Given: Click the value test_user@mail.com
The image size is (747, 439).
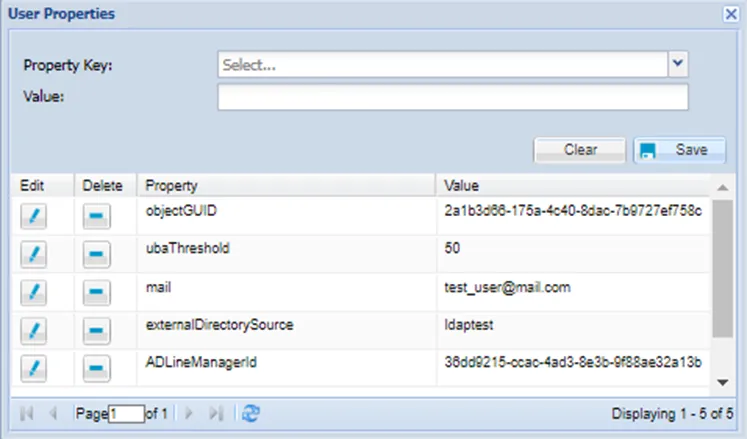Looking at the screenshot, I should coord(507,287).
